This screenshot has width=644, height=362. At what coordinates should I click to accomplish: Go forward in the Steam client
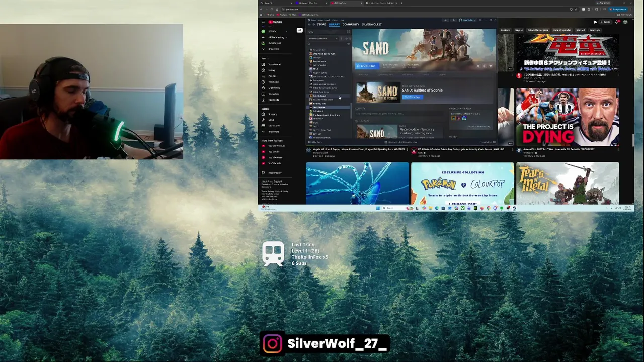click(x=314, y=24)
